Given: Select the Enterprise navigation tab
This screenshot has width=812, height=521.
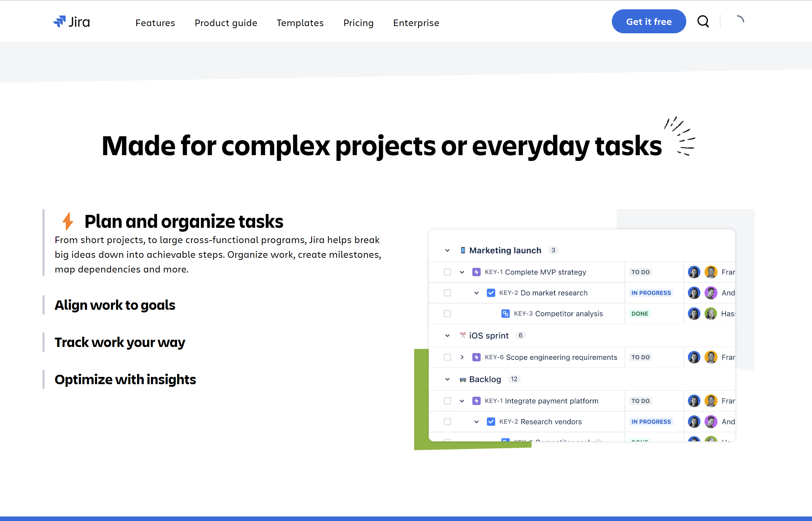Looking at the screenshot, I should [416, 22].
